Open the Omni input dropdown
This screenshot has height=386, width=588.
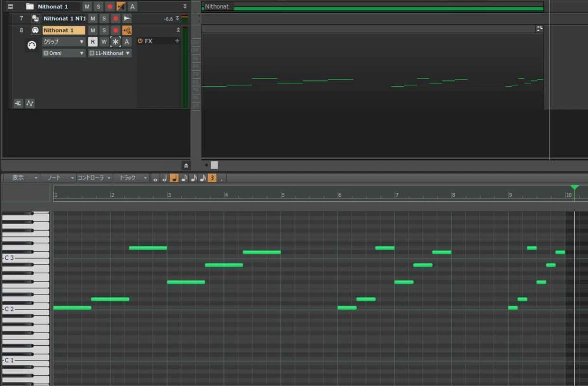[64, 53]
